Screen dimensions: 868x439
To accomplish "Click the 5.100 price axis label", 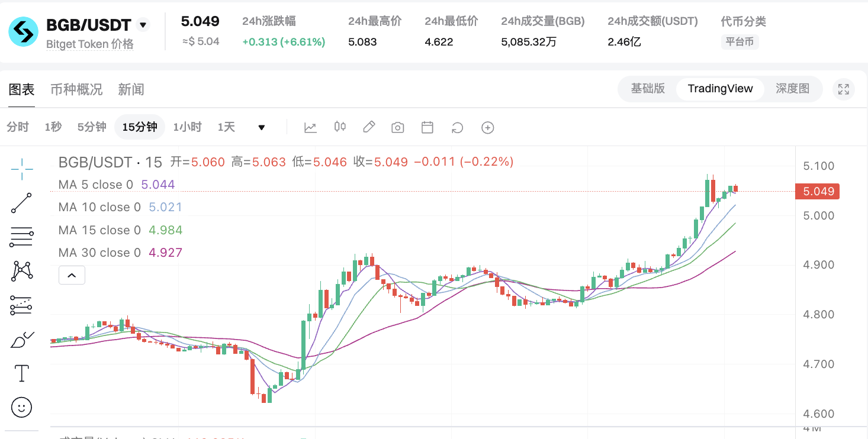I will pyautogui.click(x=818, y=166).
